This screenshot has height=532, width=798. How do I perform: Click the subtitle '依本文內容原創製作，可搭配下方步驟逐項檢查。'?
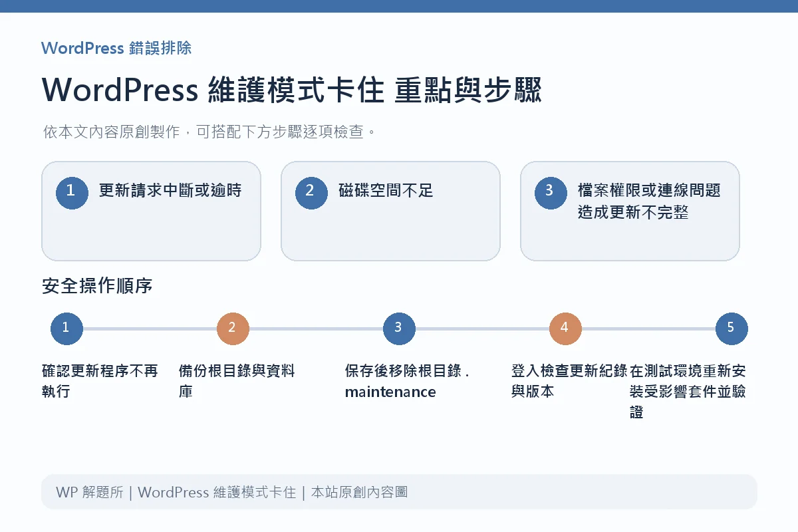pyautogui.click(x=209, y=132)
